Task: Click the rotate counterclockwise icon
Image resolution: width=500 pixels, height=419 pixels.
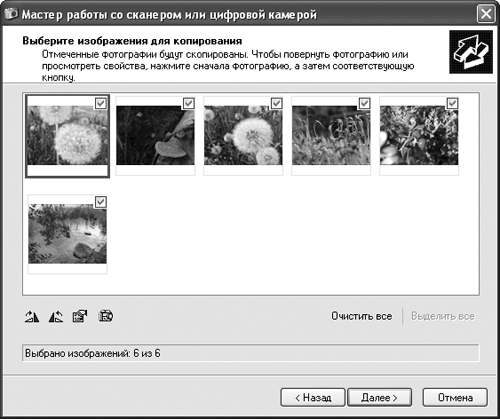Action: [x=56, y=316]
